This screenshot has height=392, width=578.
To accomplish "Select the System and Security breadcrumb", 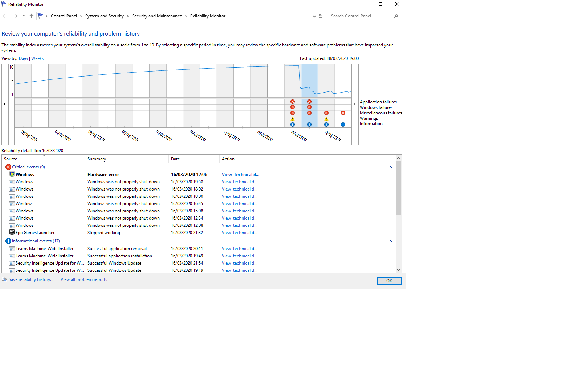I will point(105,16).
